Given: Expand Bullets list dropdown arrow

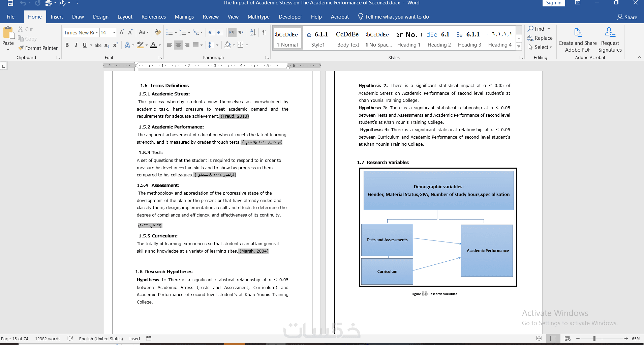Looking at the screenshot, I should 176,32.
